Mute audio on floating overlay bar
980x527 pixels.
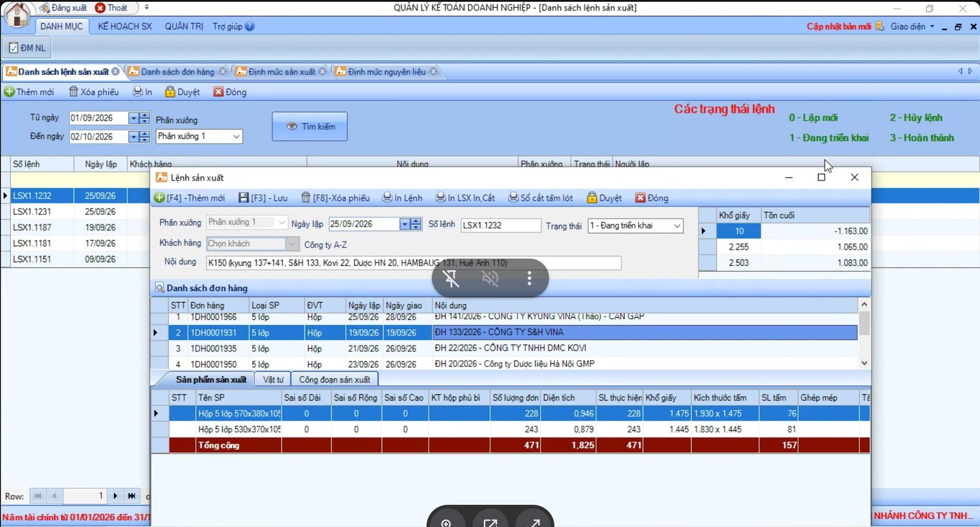point(490,279)
